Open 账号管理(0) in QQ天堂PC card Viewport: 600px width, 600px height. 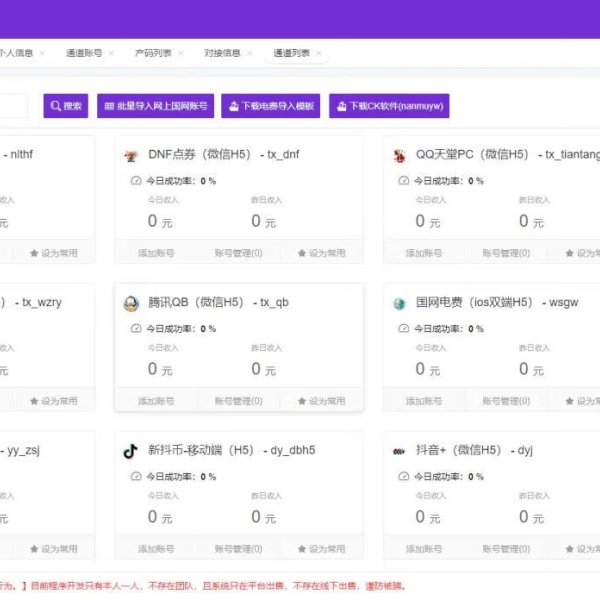[506, 253]
